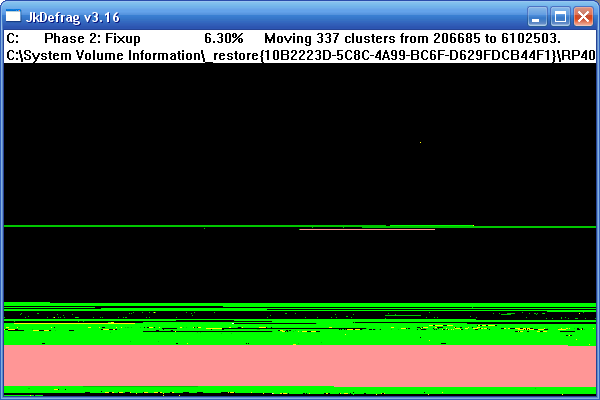Maximize the JkDefrag window
Image resolution: width=600 pixels, height=400 pixels.
(x=561, y=16)
